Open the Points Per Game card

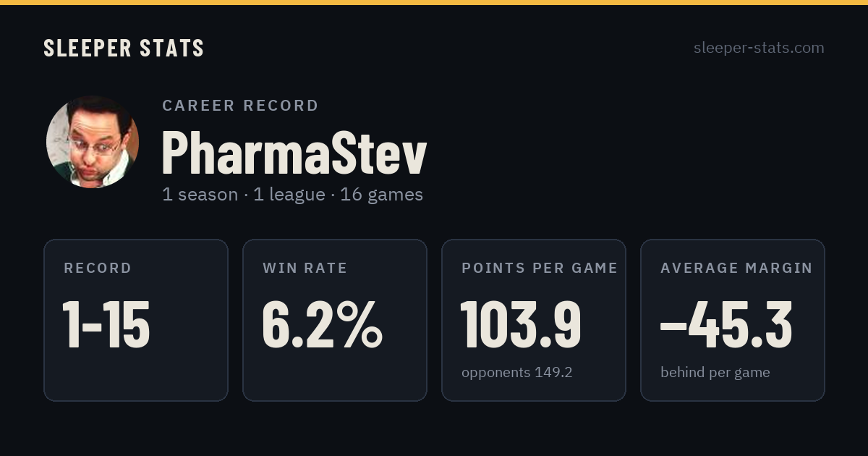pyautogui.click(x=534, y=320)
